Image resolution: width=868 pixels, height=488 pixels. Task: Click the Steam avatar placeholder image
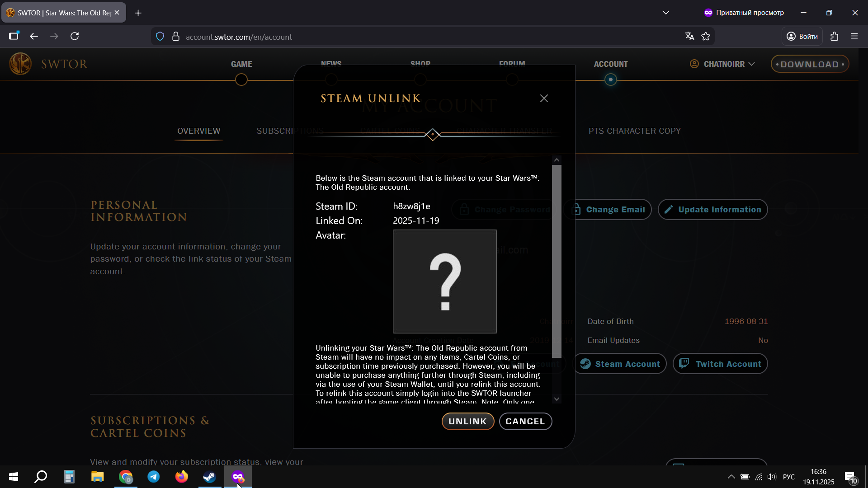444,281
